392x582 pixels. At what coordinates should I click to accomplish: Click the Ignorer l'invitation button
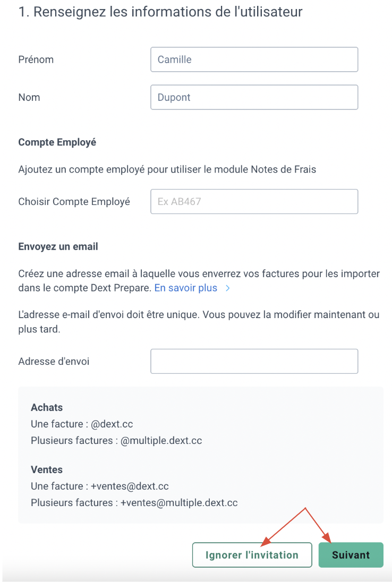(x=252, y=555)
